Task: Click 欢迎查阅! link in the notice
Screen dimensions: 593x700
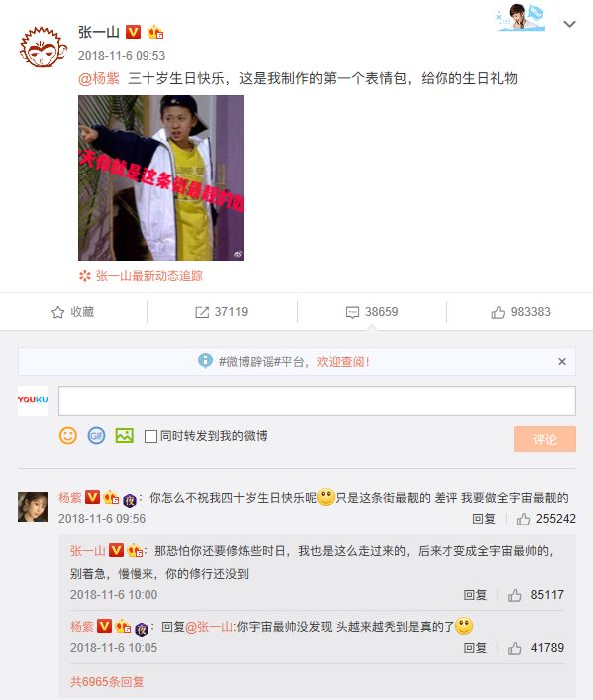Action: (343, 362)
